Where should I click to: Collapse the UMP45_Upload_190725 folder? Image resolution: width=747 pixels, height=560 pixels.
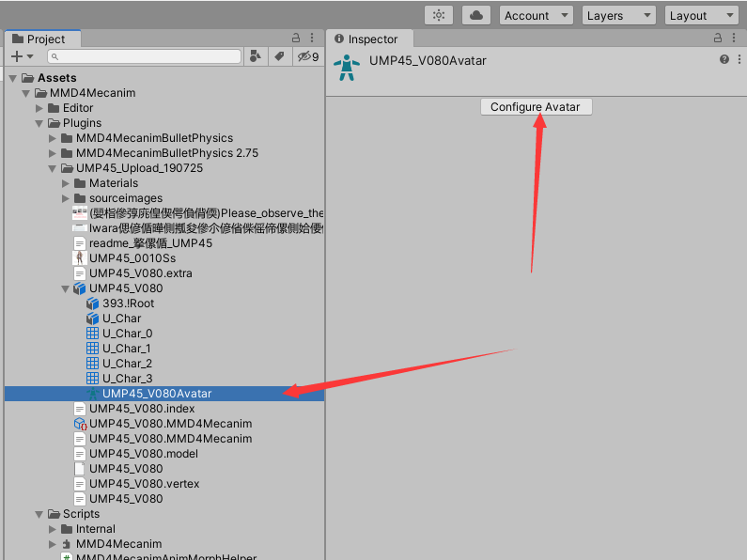(54, 168)
